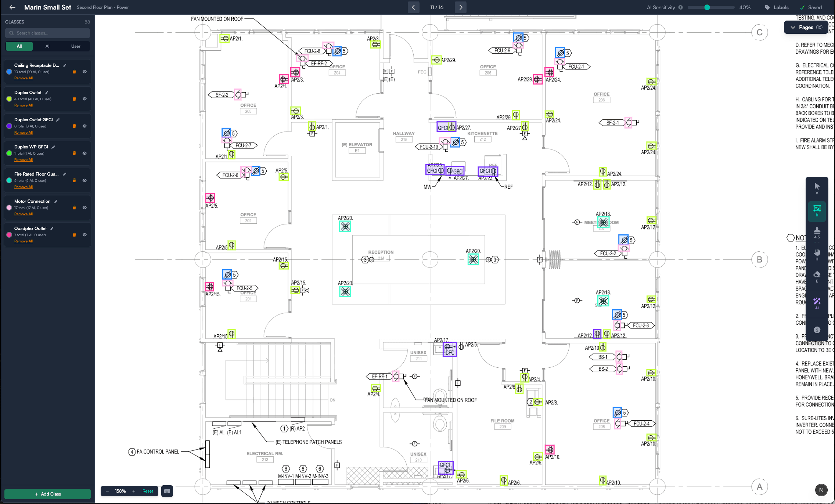Click the Search classes input field
The height and width of the screenshot is (504, 835).
[47, 33]
